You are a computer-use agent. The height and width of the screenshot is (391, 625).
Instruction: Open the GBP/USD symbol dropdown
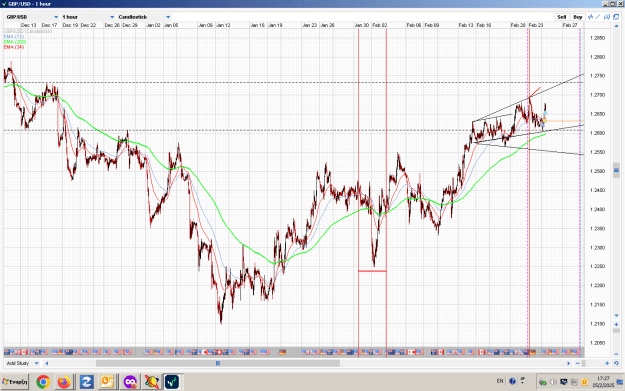click(x=32, y=17)
